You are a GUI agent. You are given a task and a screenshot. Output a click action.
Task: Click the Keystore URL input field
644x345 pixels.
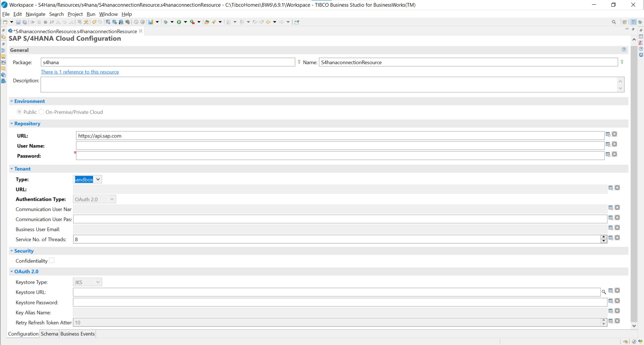pyautogui.click(x=337, y=292)
